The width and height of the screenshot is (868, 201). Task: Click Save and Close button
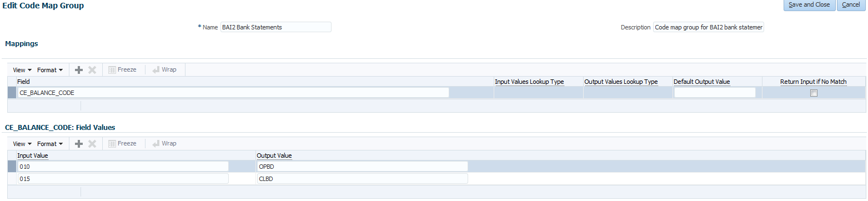pyautogui.click(x=809, y=5)
